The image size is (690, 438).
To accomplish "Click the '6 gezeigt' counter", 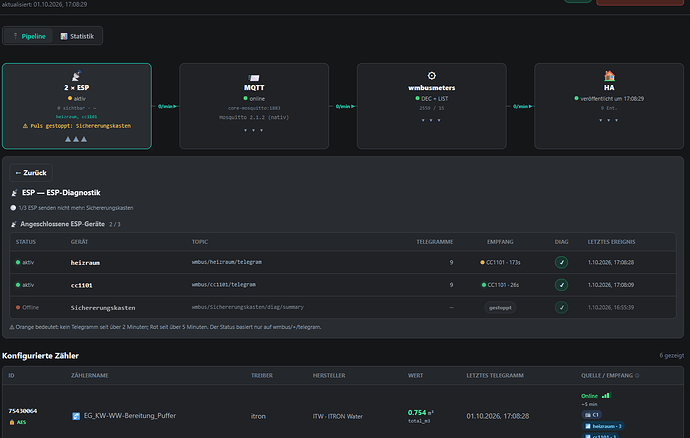I will click(672, 355).
